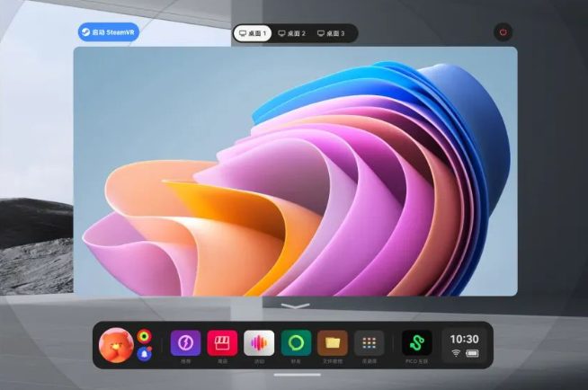Switch to the 桌面 3 tab
Viewport: 588px width, 390px height.
coord(331,33)
